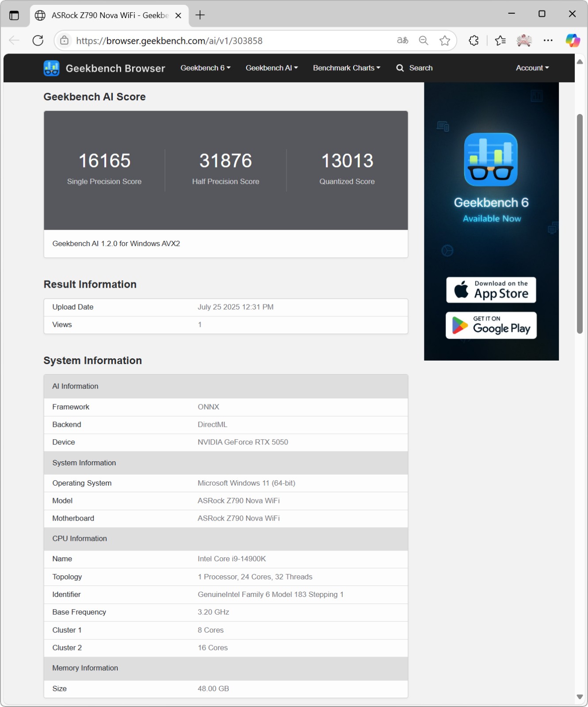This screenshot has height=707, width=588.
Task: Expand the Geekbench 6 dropdown menu
Action: pyautogui.click(x=206, y=68)
